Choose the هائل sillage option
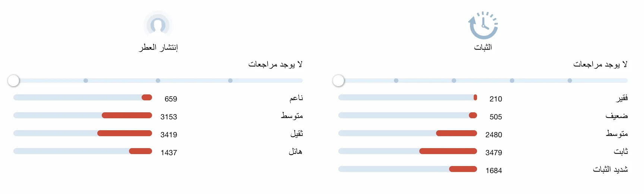The height and width of the screenshot is (194, 644). (x=296, y=151)
